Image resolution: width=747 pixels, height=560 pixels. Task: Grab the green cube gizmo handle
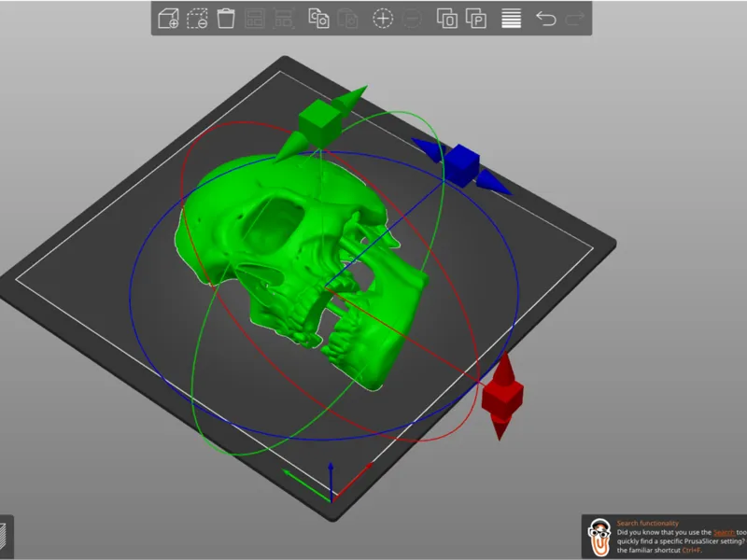319,123
